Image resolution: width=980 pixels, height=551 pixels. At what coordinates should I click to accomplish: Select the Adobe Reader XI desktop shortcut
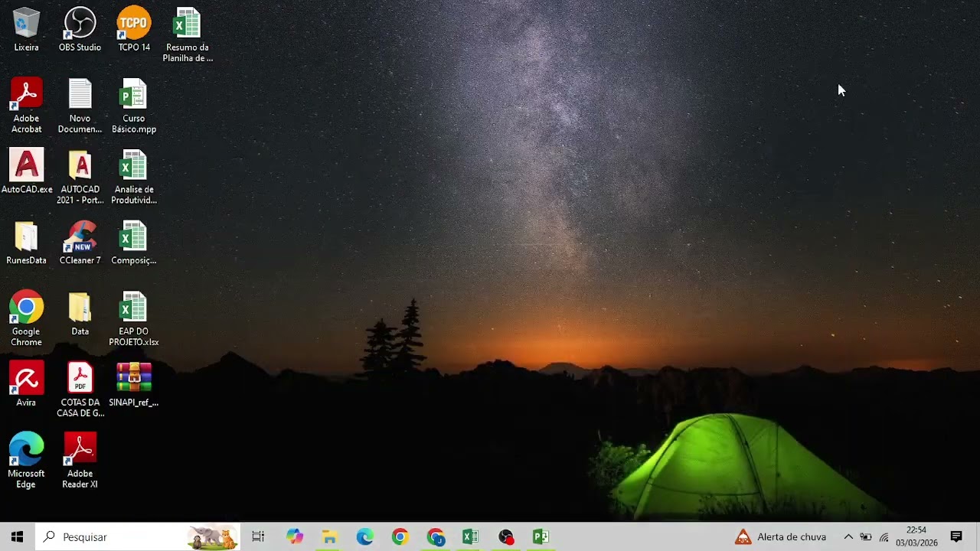tap(80, 461)
